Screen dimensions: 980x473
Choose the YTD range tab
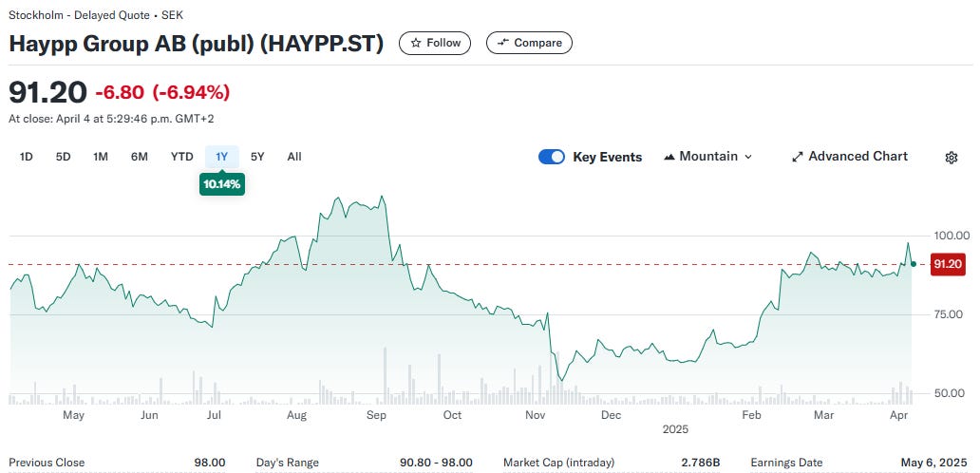click(x=182, y=157)
